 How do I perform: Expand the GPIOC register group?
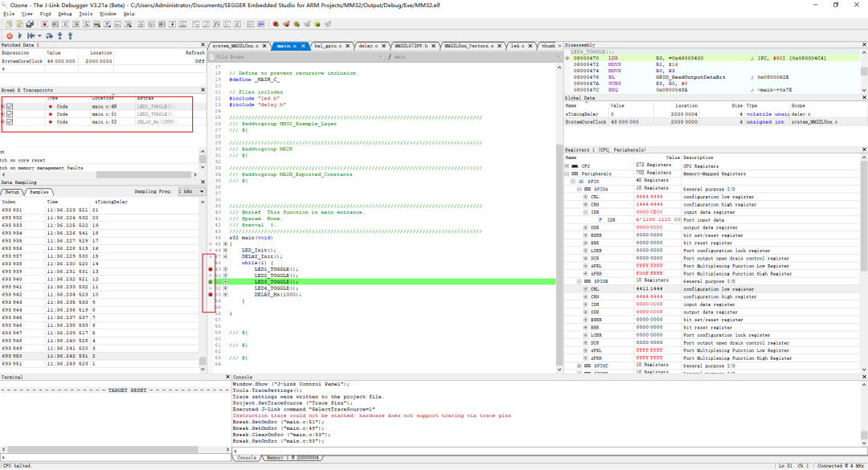tap(579, 366)
